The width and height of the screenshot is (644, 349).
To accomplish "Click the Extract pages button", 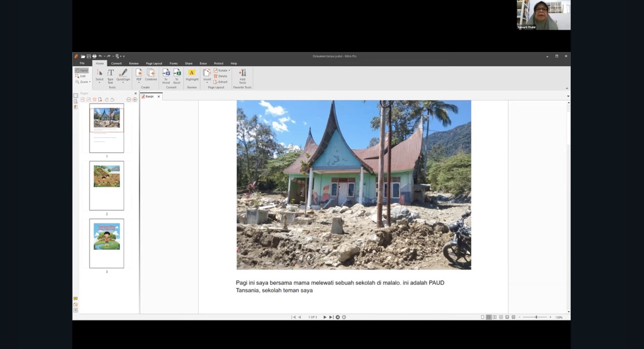I will point(221,81).
